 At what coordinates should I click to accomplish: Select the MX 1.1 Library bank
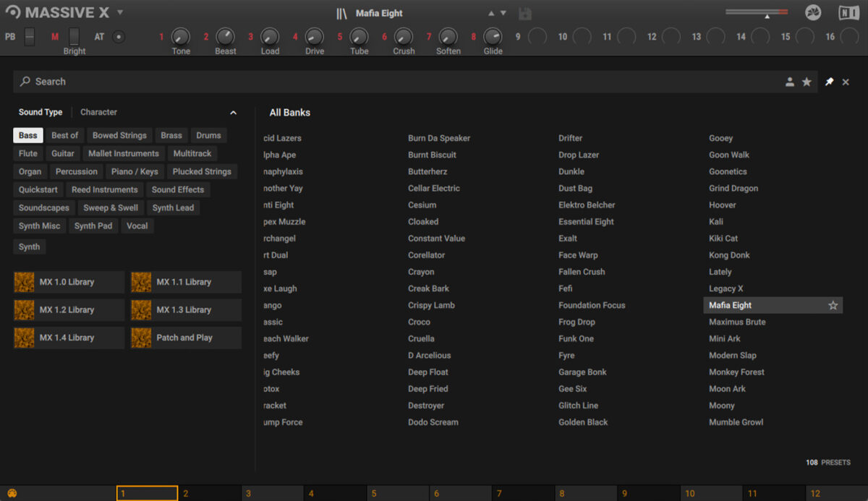pos(186,282)
